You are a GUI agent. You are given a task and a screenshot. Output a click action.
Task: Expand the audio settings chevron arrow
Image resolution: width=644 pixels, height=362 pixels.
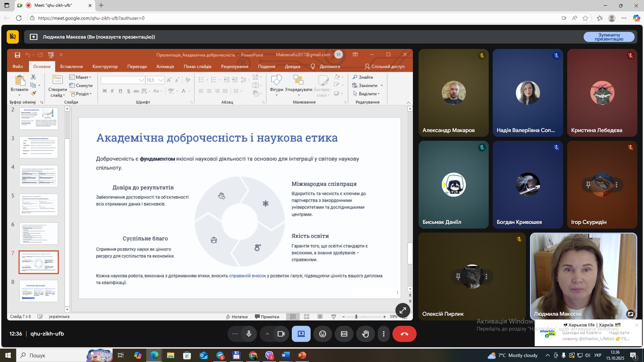pyautogui.click(x=267, y=334)
